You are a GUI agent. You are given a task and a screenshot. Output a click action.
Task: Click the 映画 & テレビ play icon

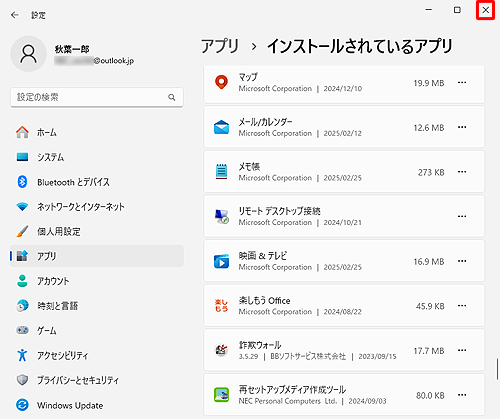(x=221, y=261)
